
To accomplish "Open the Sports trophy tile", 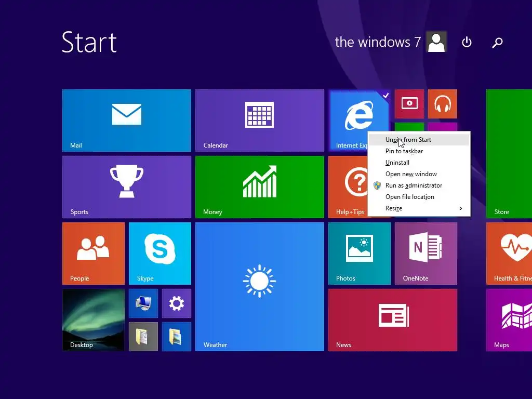I will coord(127,187).
